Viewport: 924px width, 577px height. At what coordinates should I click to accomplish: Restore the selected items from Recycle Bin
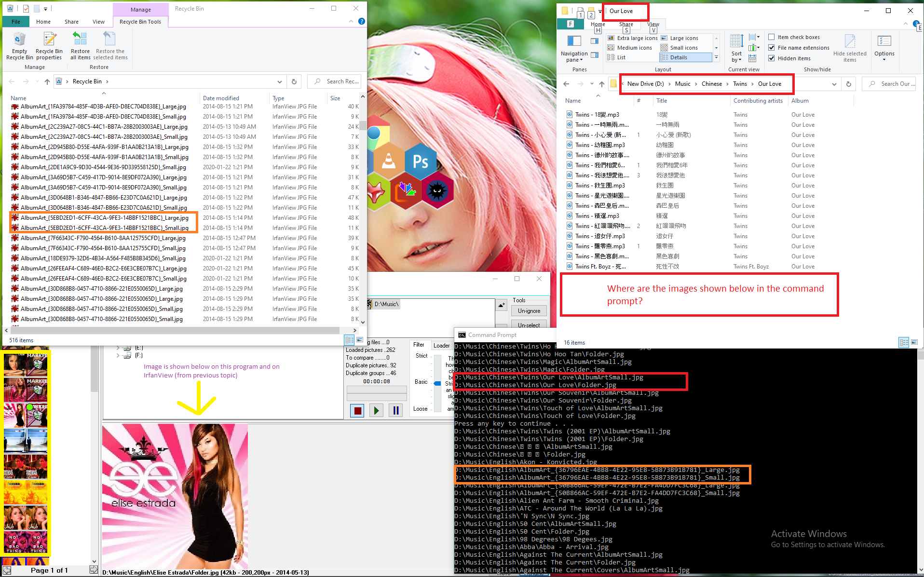(110, 45)
